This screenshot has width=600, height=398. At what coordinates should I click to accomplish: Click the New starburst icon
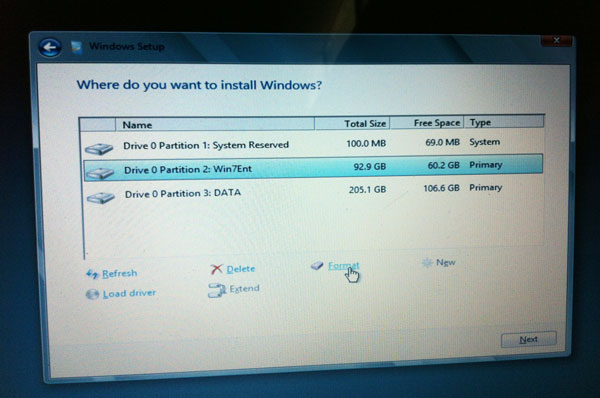point(426,263)
